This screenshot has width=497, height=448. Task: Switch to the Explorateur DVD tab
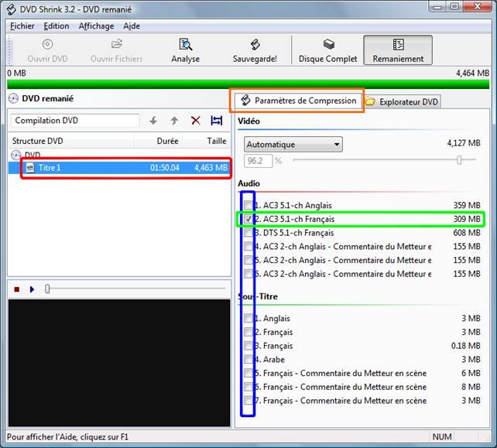tap(403, 101)
